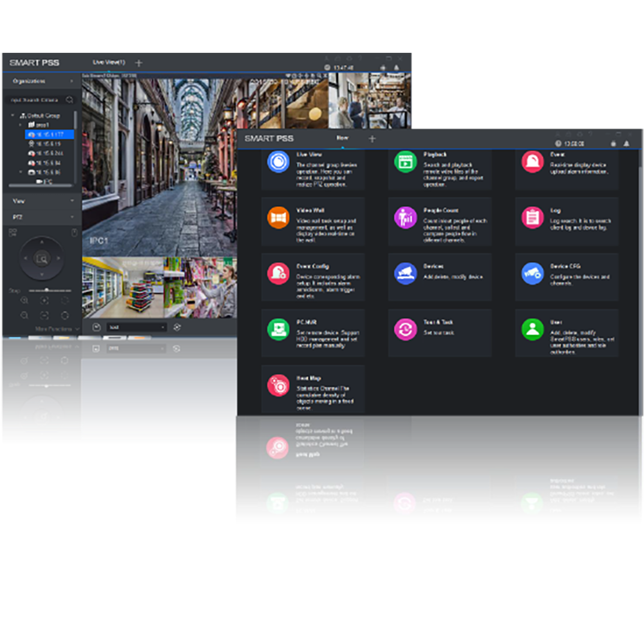
Task: Pan the camera left with the PTZ left arrow
Action: pyautogui.click(x=26, y=258)
